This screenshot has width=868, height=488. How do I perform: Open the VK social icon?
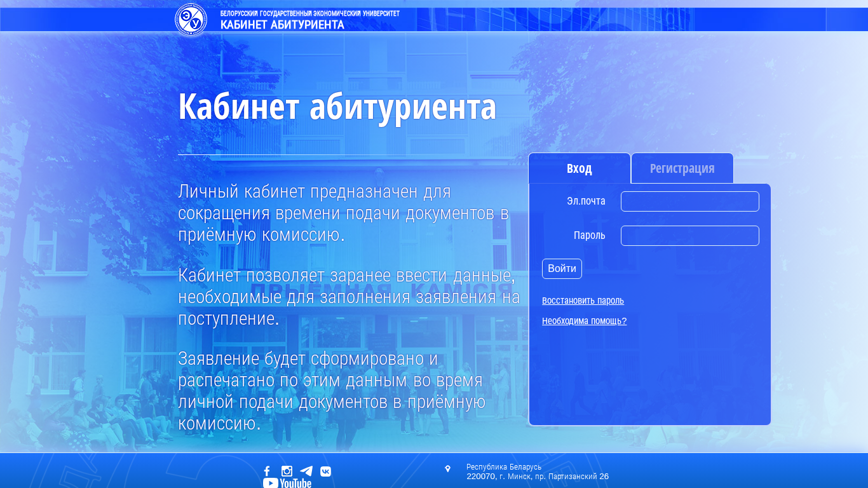tap(325, 471)
